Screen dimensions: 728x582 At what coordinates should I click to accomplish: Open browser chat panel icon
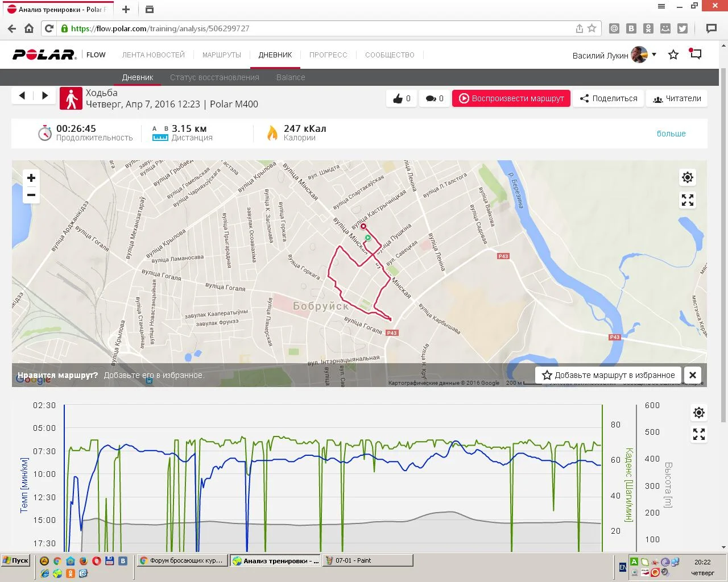(x=711, y=28)
